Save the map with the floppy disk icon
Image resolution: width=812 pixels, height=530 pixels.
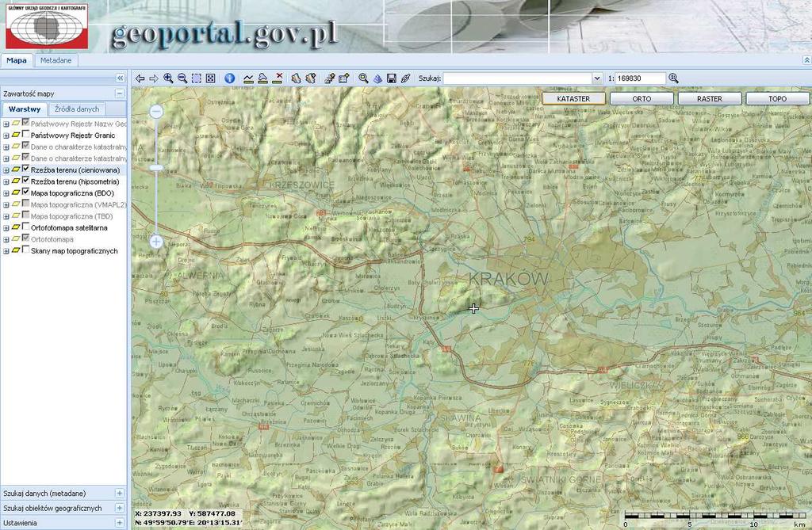click(x=392, y=78)
